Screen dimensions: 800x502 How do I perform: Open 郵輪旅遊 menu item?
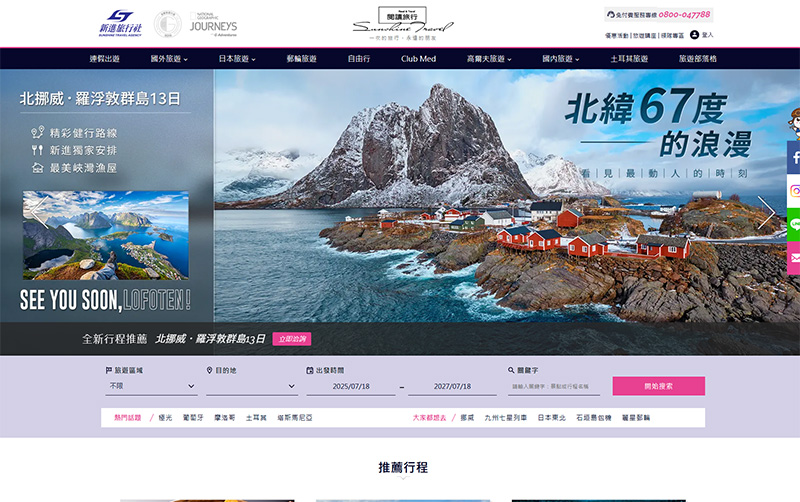point(302,59)
